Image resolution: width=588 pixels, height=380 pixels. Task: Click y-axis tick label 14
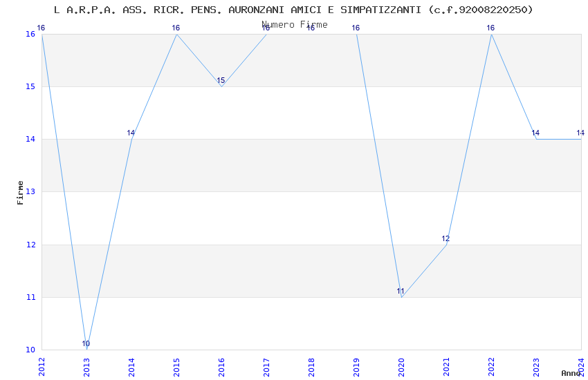point(30,140)
